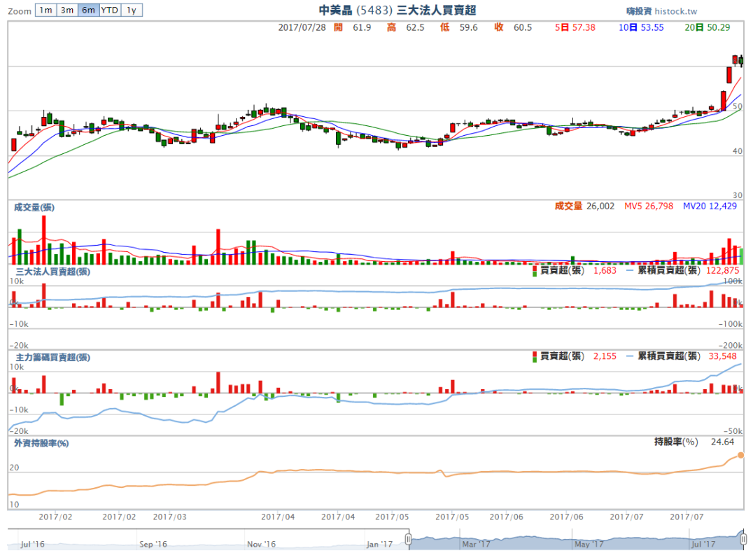Click the red-green 買賣超 icon in 主力籌碼 panel
This screenshot has width=753, height=560.
click(x=535, y=356)
